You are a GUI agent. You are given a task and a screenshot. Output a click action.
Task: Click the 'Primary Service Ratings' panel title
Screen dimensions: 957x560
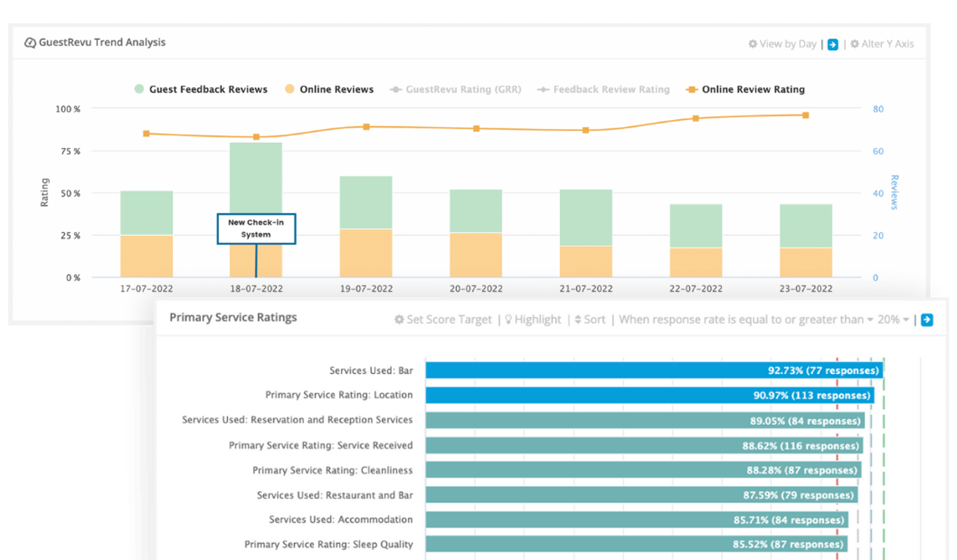[233, 317]
